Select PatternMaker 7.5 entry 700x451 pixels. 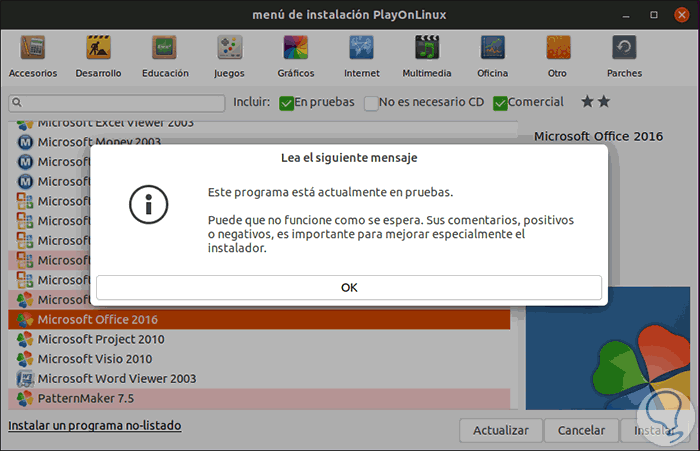259,398
